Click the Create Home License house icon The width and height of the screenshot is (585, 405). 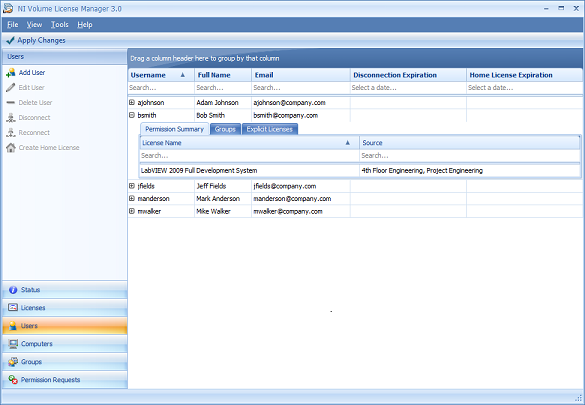click(x=11, y=148)
